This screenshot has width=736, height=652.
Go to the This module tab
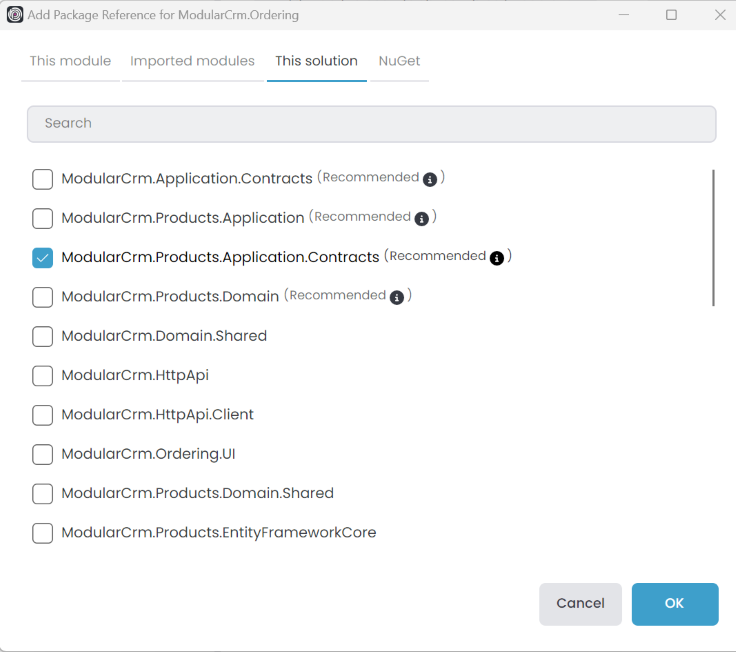click(70, 61)
